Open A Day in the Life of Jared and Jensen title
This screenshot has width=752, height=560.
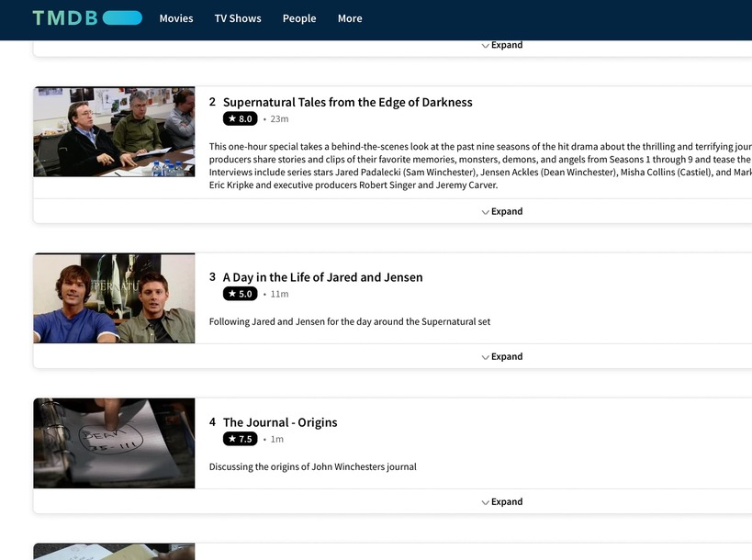click(323, 277)
